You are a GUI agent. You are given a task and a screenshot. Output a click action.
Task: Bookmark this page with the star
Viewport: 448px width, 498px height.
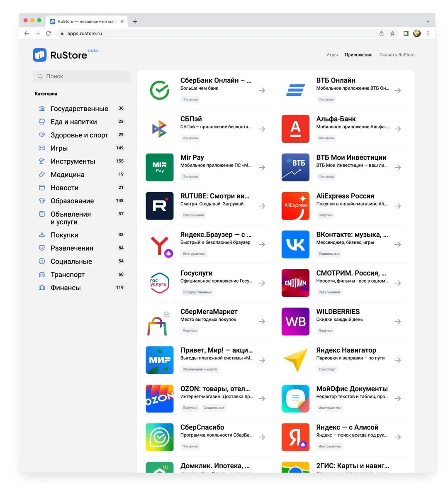(x=392, y=34)
